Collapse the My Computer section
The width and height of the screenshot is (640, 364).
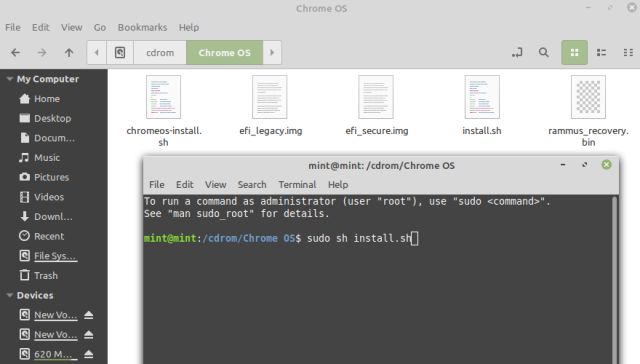pyautogui.click(x=9, y=79)
